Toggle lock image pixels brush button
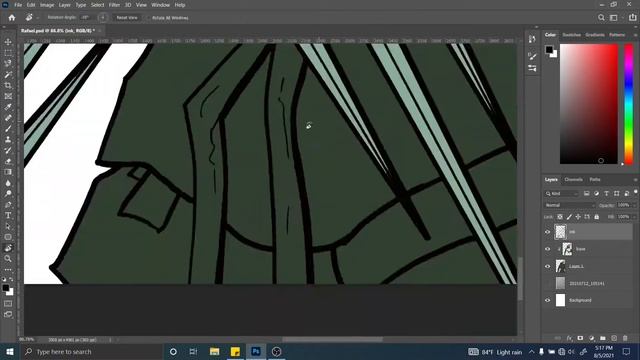Image resolution: width=640 pixels, height=360 pixels. [569, 217]
